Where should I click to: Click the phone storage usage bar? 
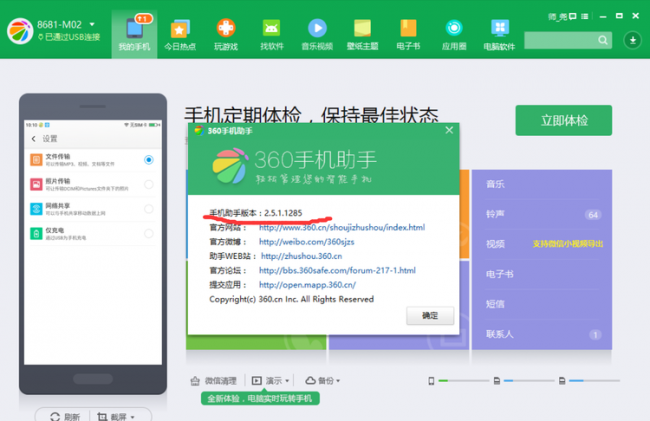(x=464, y=380)
